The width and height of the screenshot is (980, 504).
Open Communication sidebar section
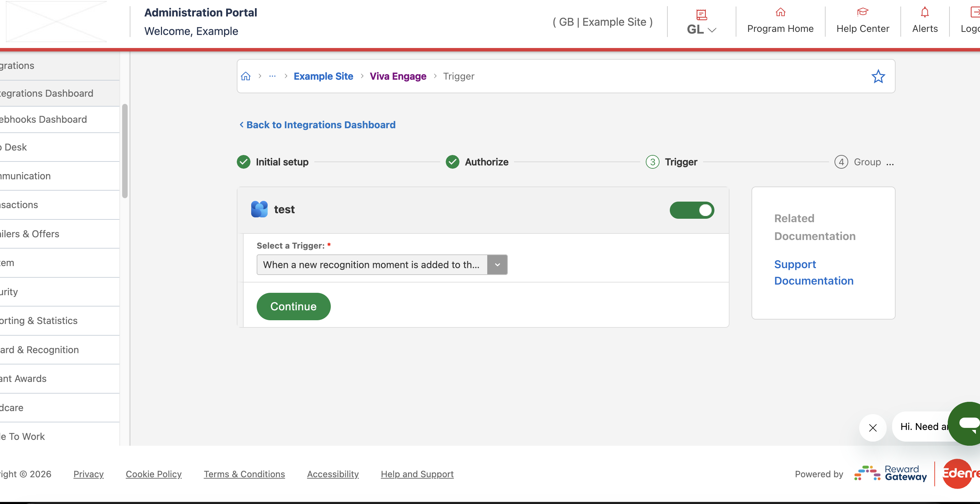point(60,176)
